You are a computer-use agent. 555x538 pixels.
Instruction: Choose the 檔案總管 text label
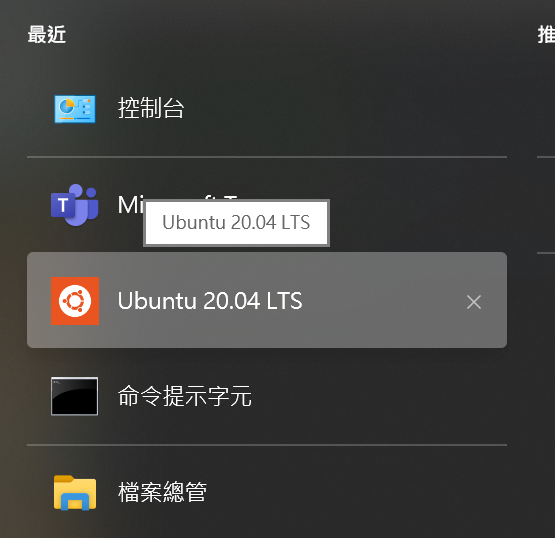(x=162, y=492)
